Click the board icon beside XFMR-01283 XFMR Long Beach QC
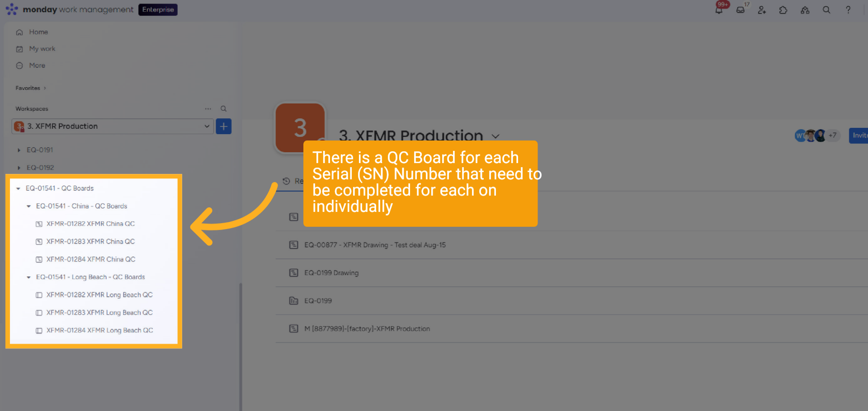 39,313
